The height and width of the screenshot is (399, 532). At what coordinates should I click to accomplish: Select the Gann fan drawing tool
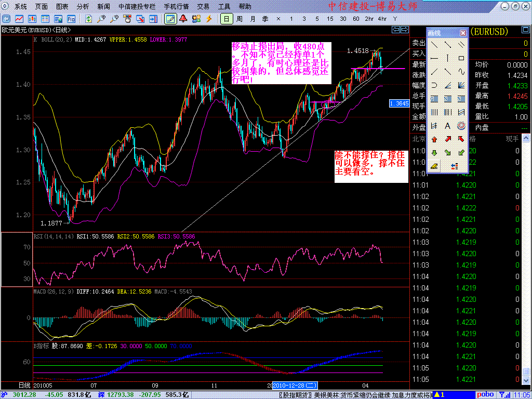click(x=461, y=85)
